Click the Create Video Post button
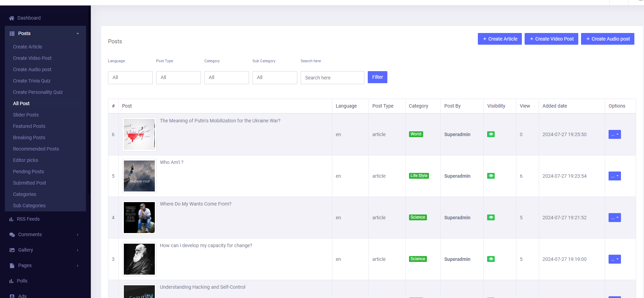The height and width of the screenshot is (298, 644). tap(551, 39)
